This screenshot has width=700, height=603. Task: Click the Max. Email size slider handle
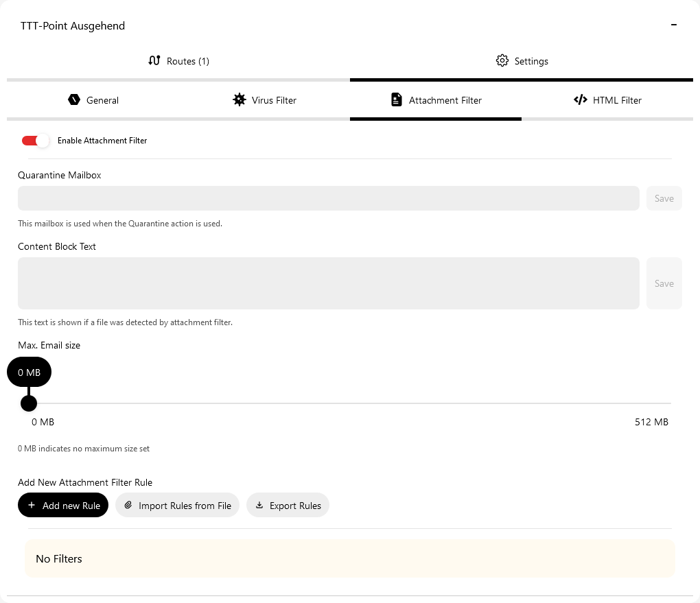29,403
